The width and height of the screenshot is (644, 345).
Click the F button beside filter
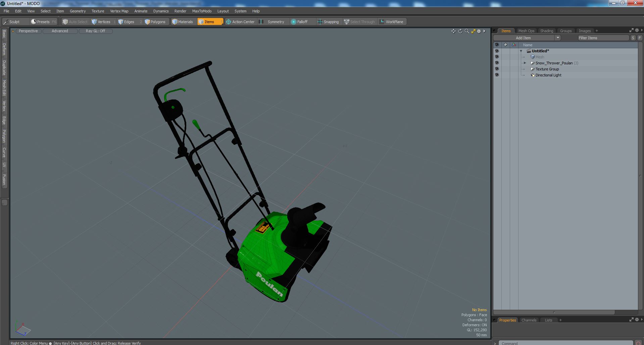(640, 38)
